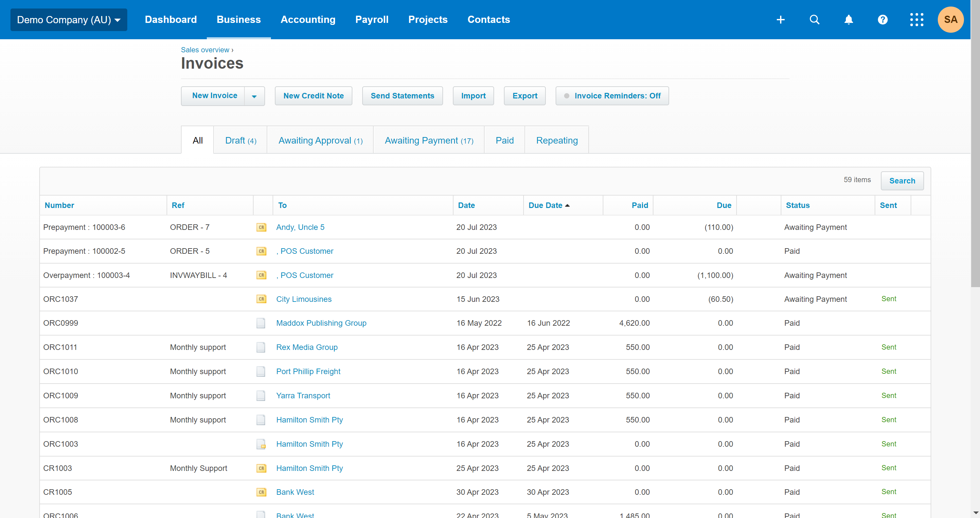The width and height of the screenshot is (980, 518).
Task: Click credit note icon in City Limousines row
Action: tap(261, 299)
